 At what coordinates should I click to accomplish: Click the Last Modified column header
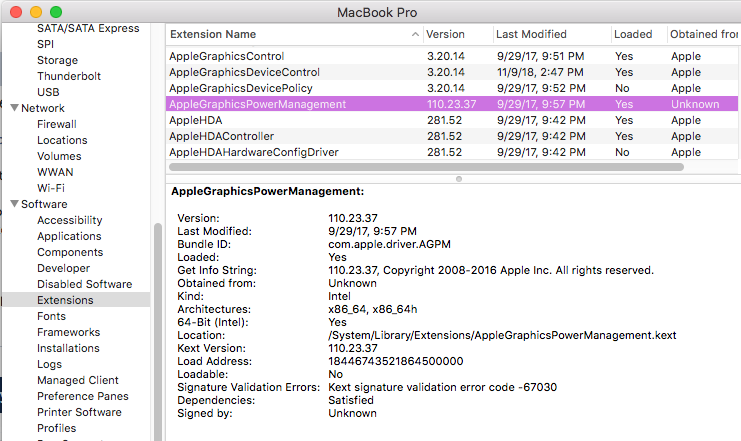(x=530, y=34)
